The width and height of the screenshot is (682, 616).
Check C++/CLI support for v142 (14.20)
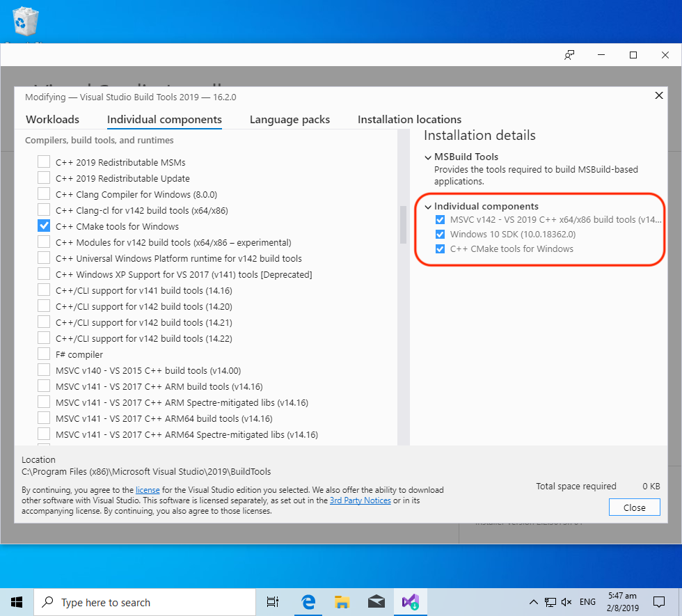[44, 306]
